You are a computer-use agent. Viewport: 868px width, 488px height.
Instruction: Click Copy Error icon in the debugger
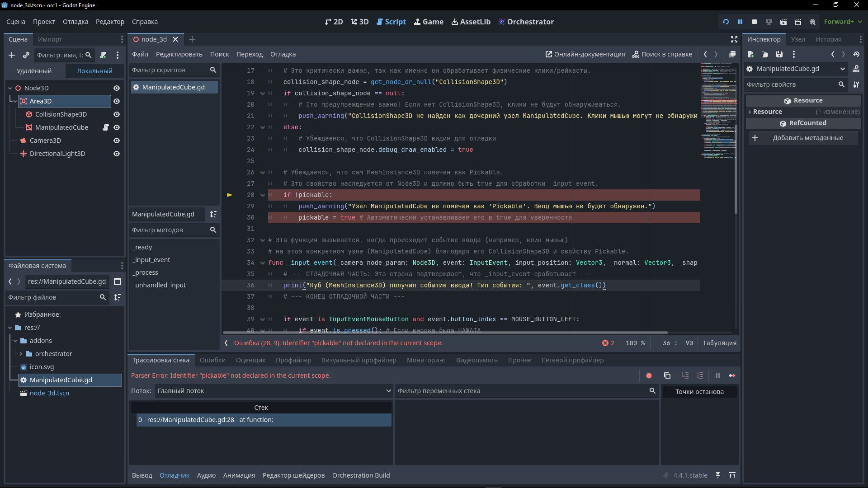click(667, 375)
